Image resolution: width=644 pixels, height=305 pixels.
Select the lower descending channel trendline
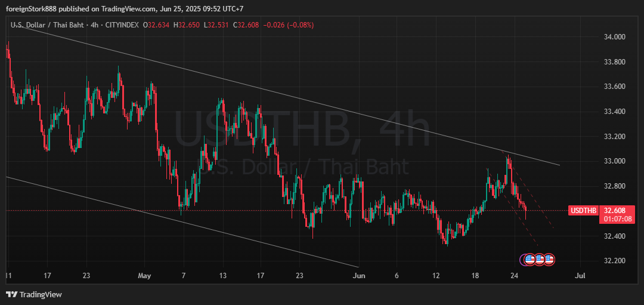(183, 222)
